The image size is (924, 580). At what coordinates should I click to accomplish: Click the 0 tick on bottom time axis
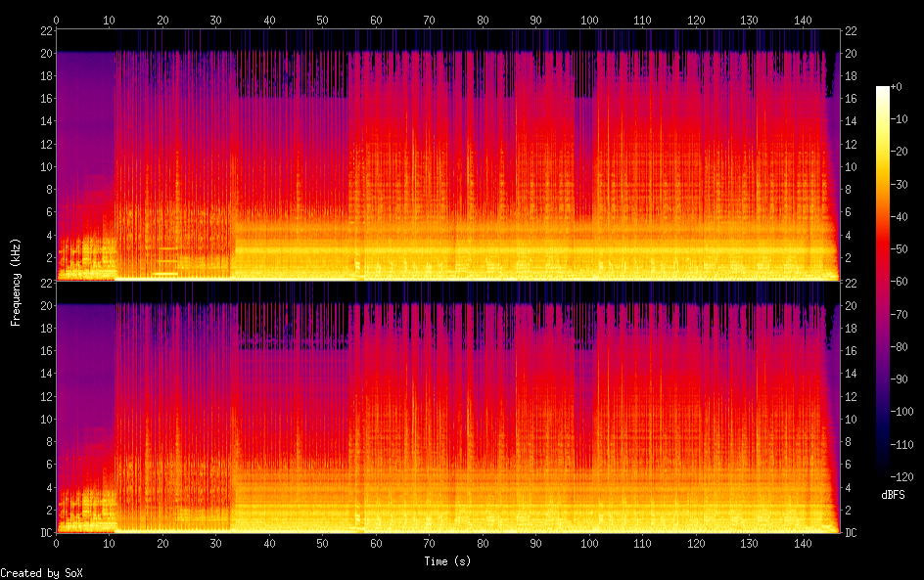(57, 543)
